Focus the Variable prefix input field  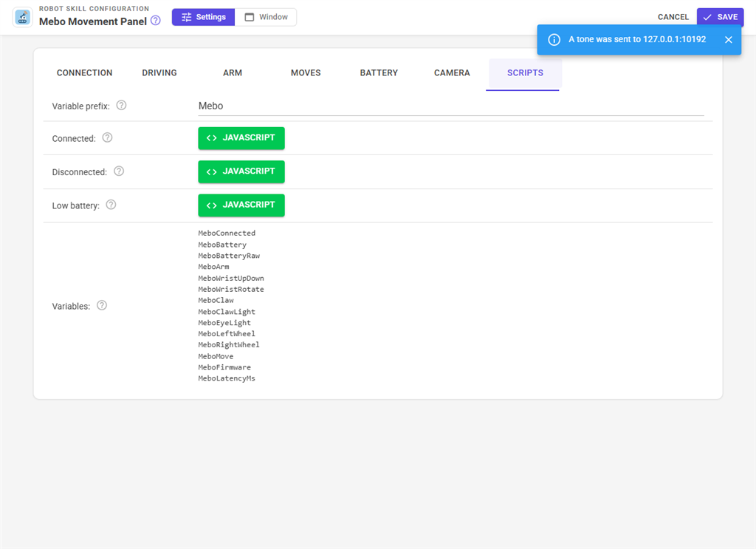[451, 106]
